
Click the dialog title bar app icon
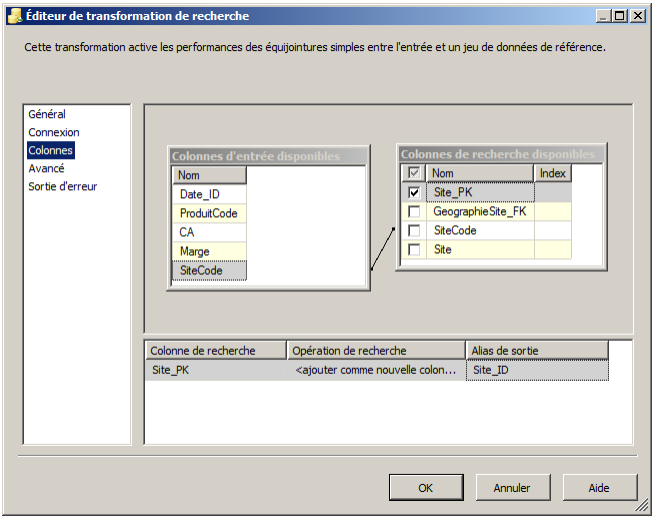click(14, 15)
